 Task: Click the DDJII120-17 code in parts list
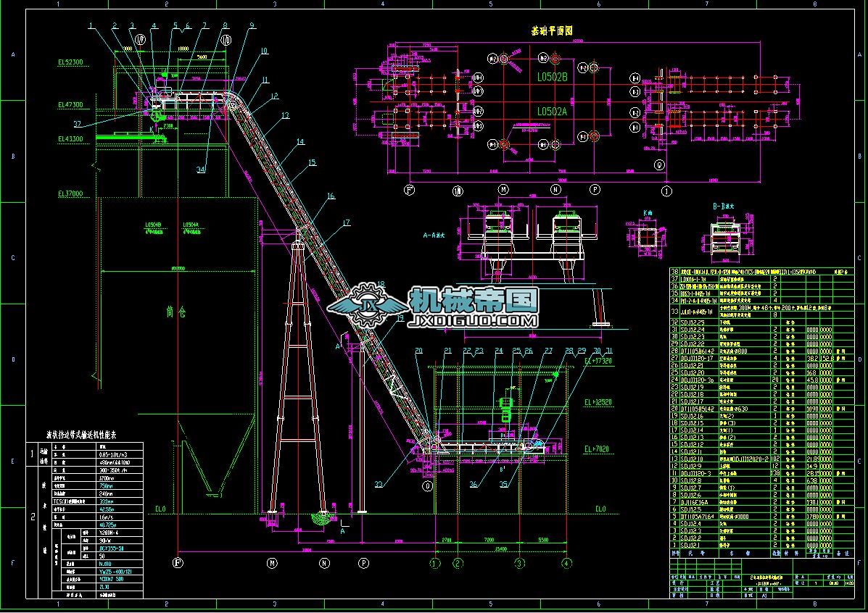tap(696, 358)
